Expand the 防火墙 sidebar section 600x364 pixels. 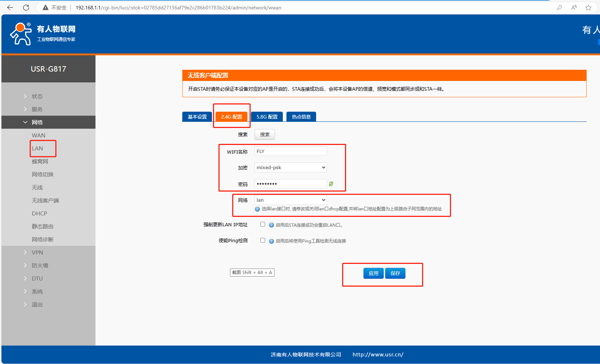click(x=40, y=265)
